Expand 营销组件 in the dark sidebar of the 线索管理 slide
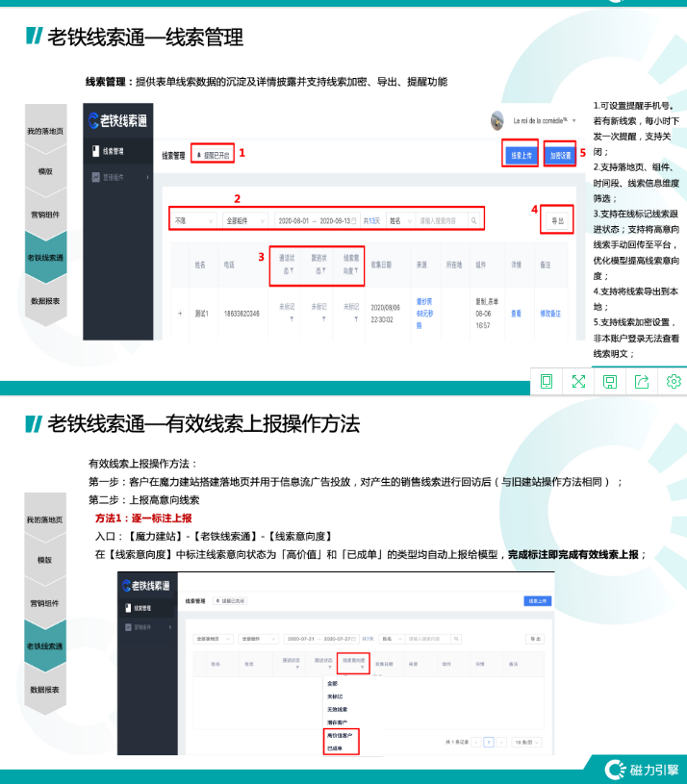687x784 pixels. [x=118, y=177]
